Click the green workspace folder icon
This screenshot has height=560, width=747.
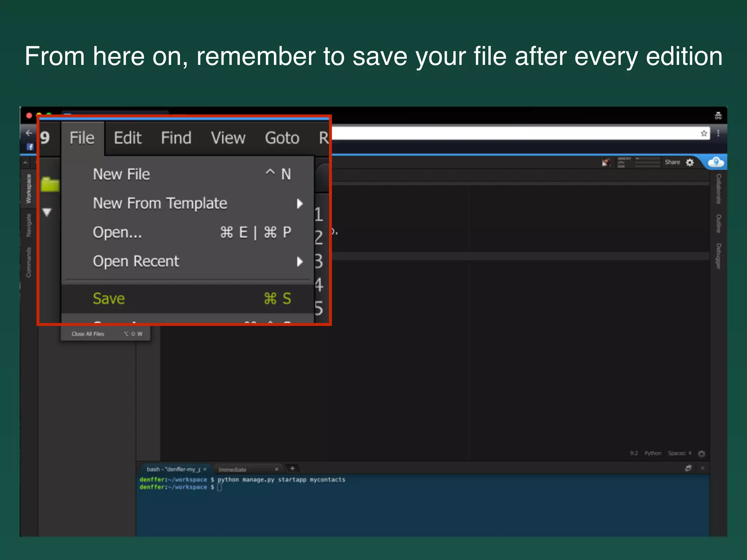[x=50, y=184]
